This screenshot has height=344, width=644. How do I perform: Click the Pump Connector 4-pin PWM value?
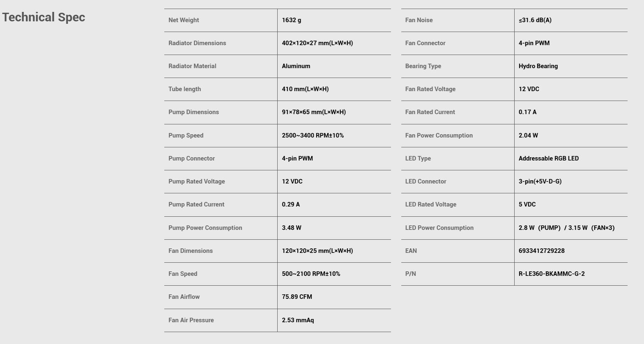(x=297, y=158)
